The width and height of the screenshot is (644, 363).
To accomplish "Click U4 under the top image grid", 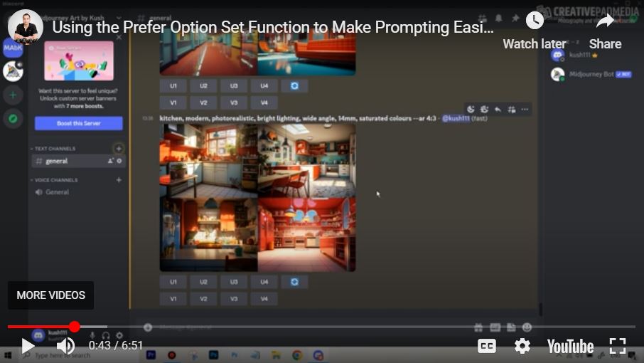I will tap(264, 86).
